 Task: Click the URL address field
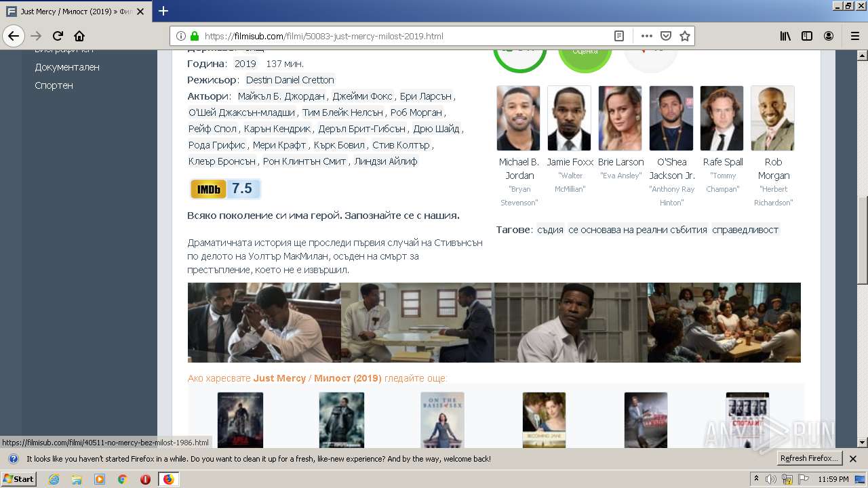click(x=405, y=36)
